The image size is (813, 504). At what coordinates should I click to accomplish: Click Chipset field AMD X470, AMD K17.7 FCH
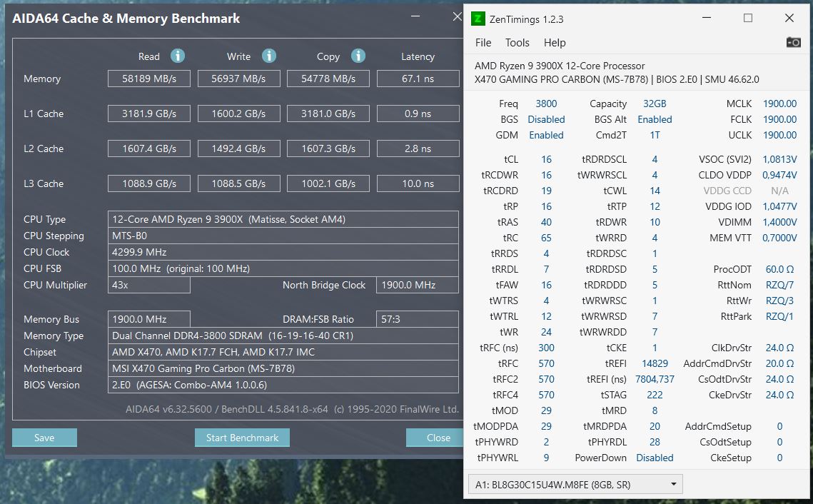coord(283,352)
